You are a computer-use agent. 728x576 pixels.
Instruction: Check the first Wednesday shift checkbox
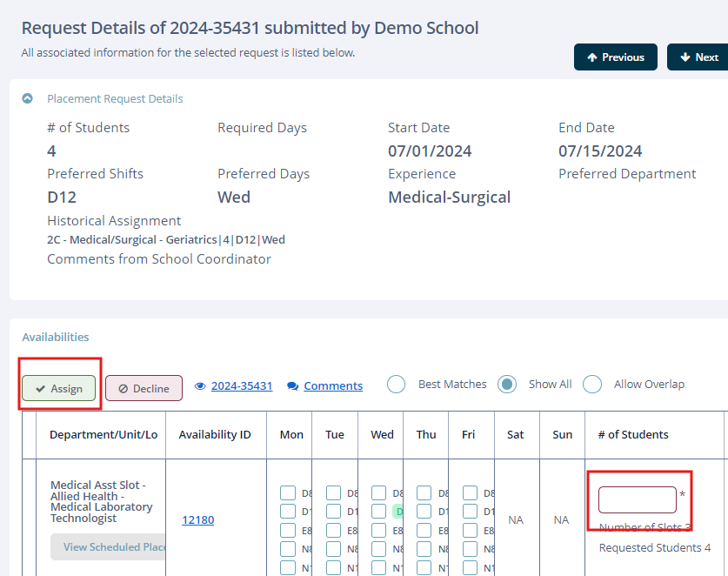(x=379, y=493)
